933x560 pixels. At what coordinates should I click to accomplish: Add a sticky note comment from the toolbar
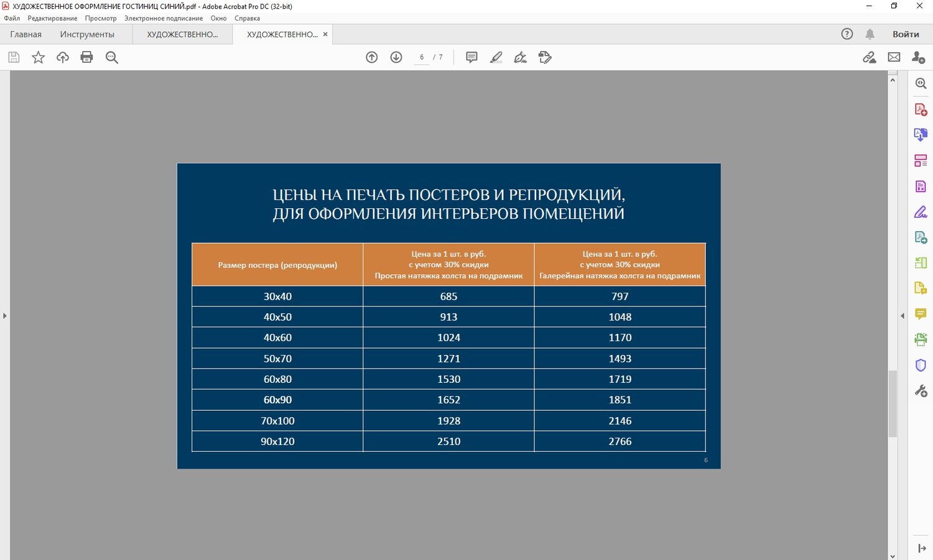tap(472, 57)
